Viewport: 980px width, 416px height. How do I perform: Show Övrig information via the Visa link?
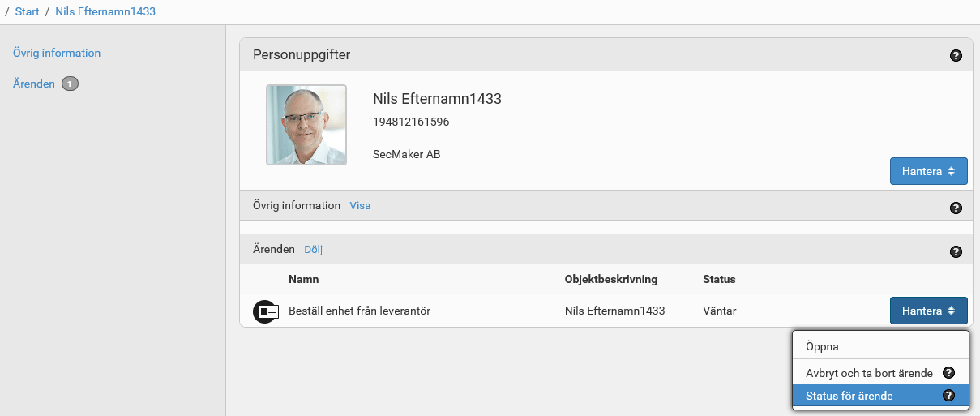360,206
